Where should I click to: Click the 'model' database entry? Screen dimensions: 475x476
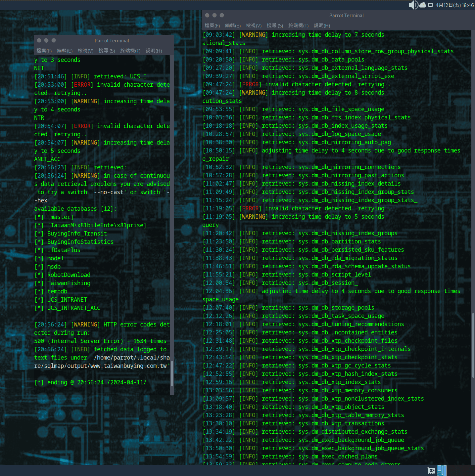49,258
